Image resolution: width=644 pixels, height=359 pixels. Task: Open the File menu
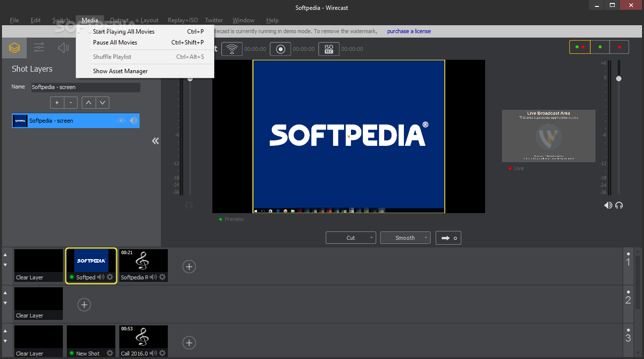[x=14, y=20]
